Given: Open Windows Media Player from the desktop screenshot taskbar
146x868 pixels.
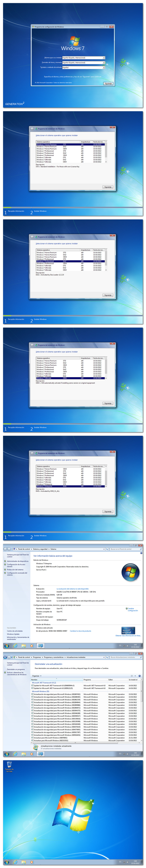Looking at the screenshot, I should point(32,862).
